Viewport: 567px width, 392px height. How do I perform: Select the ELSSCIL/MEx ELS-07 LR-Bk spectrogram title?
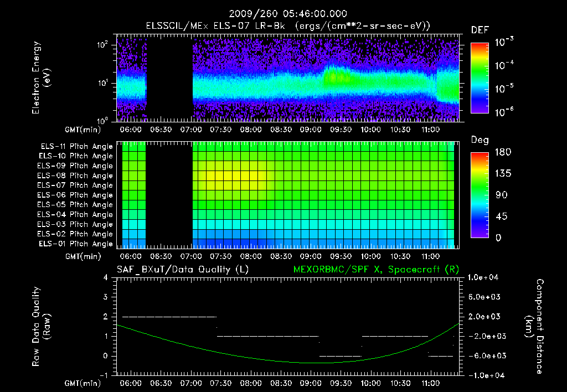click(288, 26)
